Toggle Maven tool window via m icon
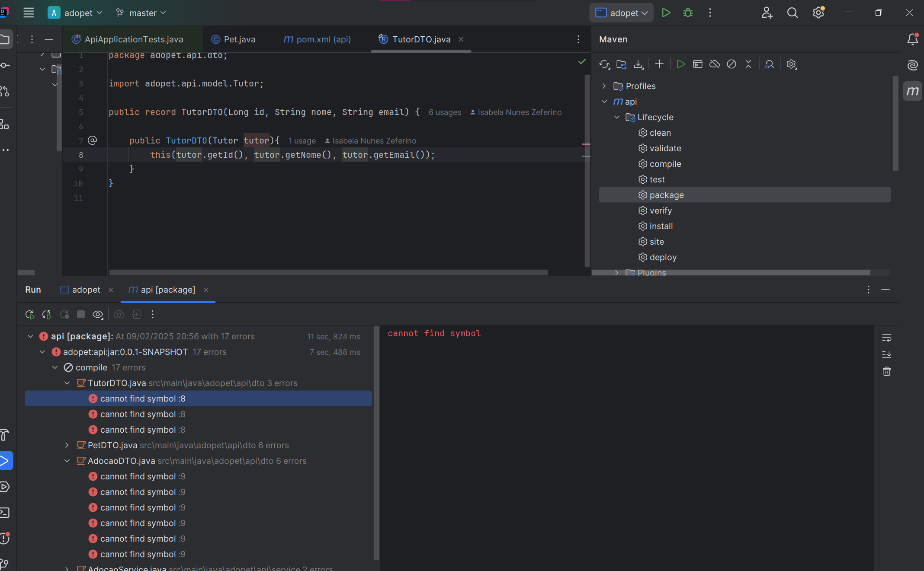 [x=913, y=91]
